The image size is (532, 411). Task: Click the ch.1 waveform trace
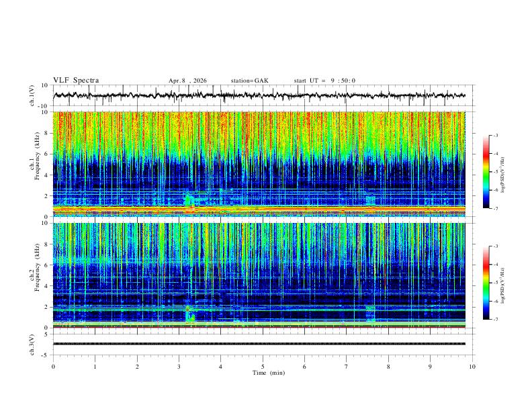[x=259, y=95]
